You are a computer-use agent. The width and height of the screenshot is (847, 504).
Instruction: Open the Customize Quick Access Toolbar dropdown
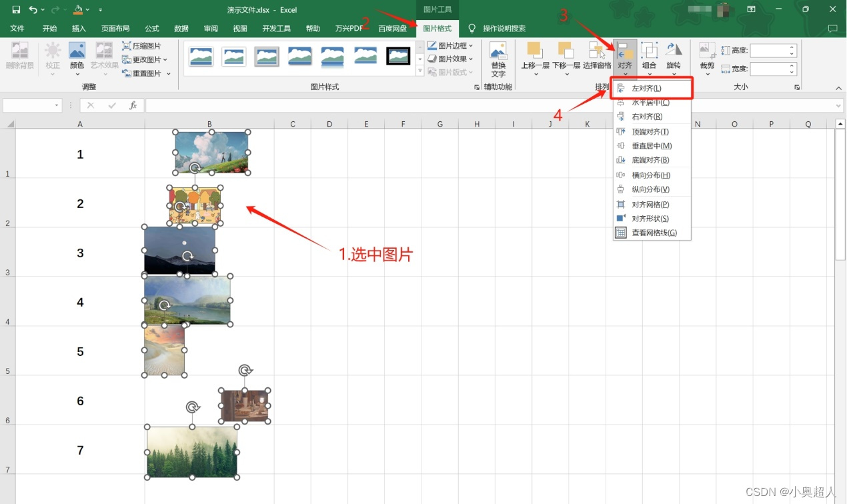100,10
